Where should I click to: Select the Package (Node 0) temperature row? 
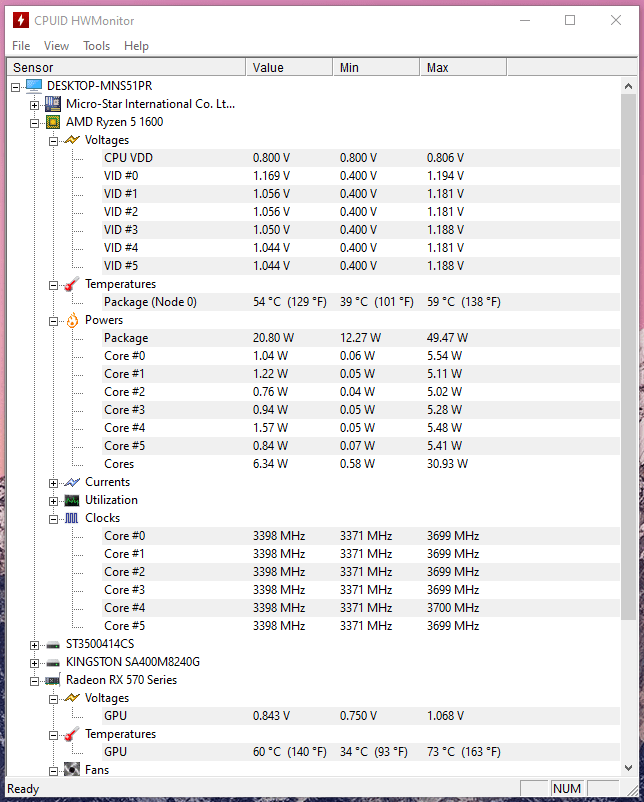361,302
